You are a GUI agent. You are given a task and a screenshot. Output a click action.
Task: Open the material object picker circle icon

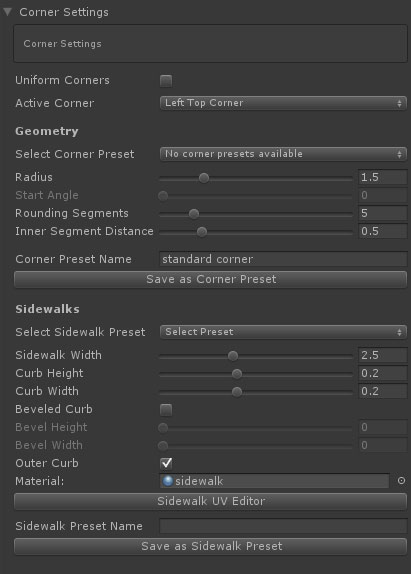(401, 481)
